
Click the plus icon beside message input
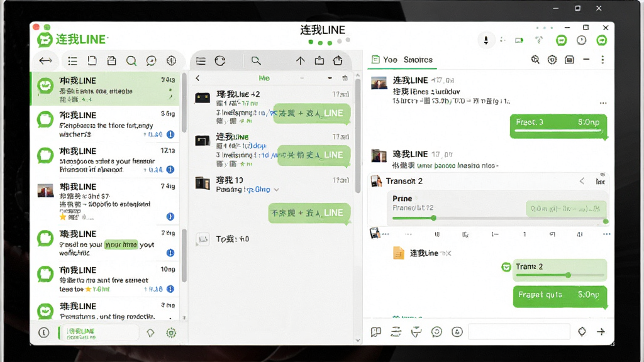click(601, 331)
